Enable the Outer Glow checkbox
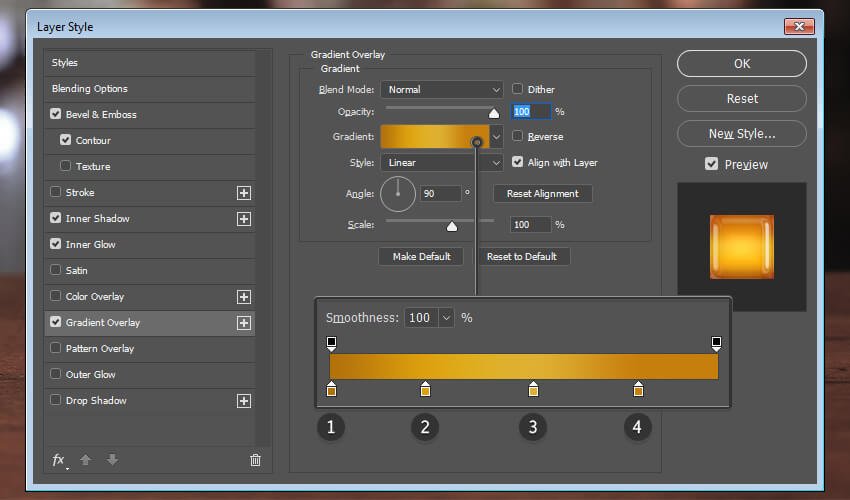 (x=55, y=374)
